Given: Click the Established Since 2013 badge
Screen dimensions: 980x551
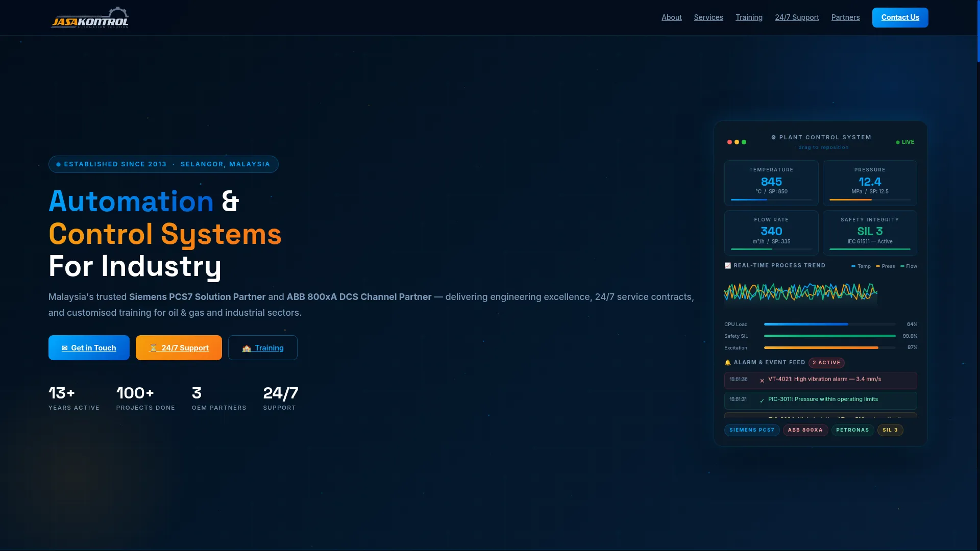Looking at the screenshot, I should pos(163,164).
